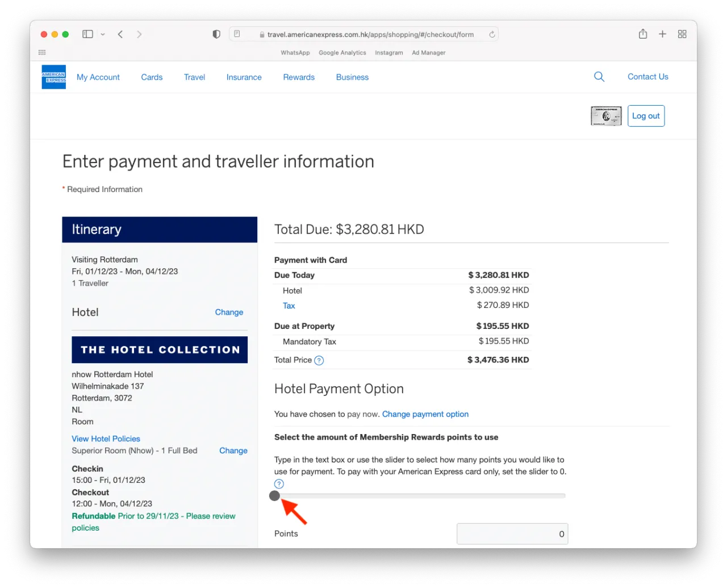Click the Points text input box
This screenshot has width=727, height=588.
[512, 534]
